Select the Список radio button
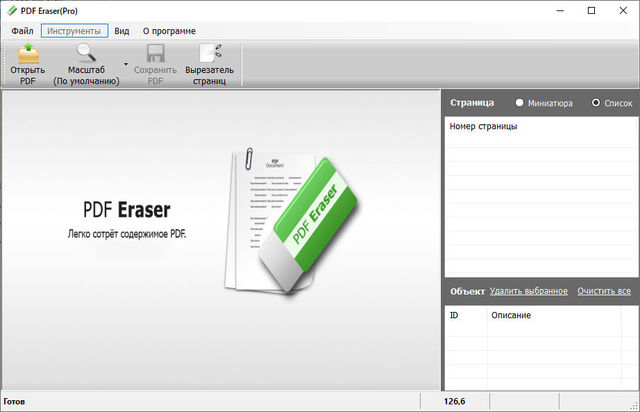640x412 pixels. [596, 102]
